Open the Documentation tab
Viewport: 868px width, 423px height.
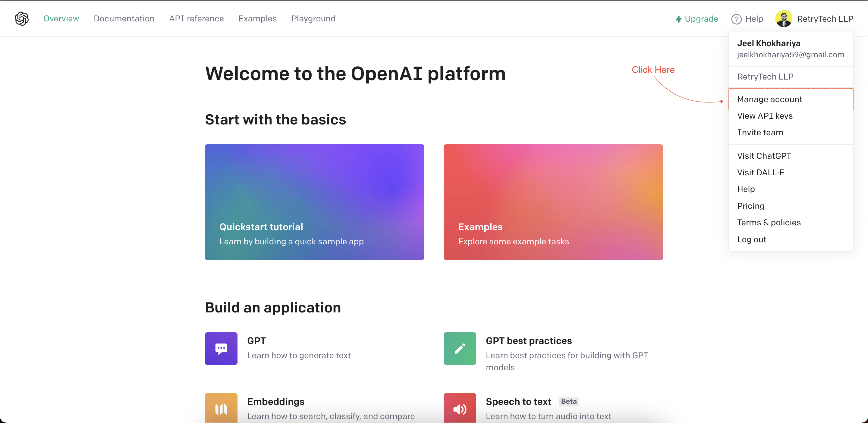(x=124, y=18)
